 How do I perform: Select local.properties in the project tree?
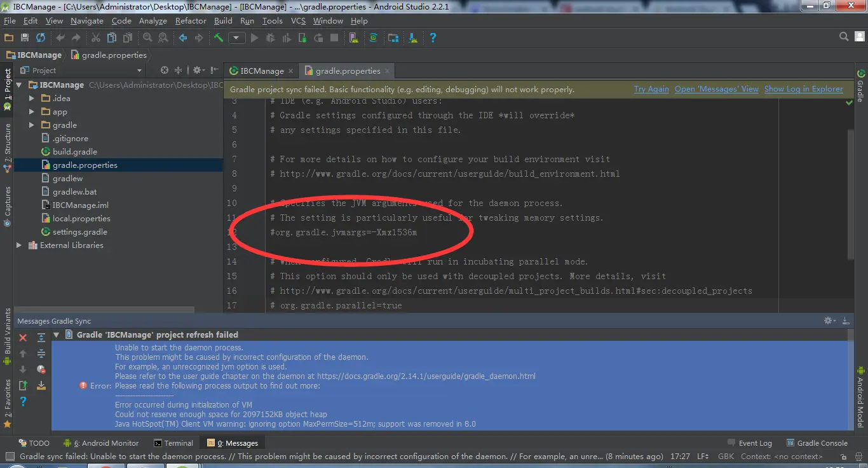[x=81, y=218]
